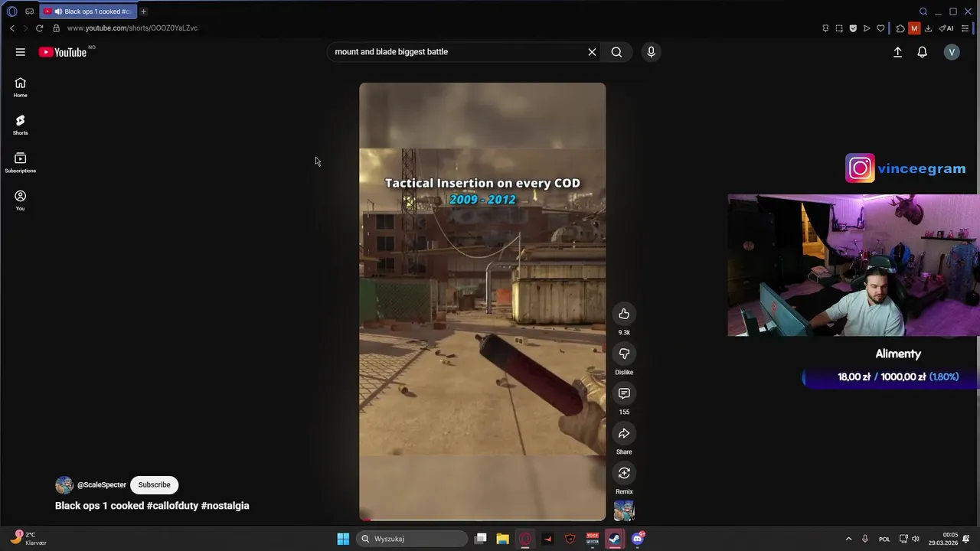Switch input language via POL indicator
980x551 pixels.
[x=884, y=540]
